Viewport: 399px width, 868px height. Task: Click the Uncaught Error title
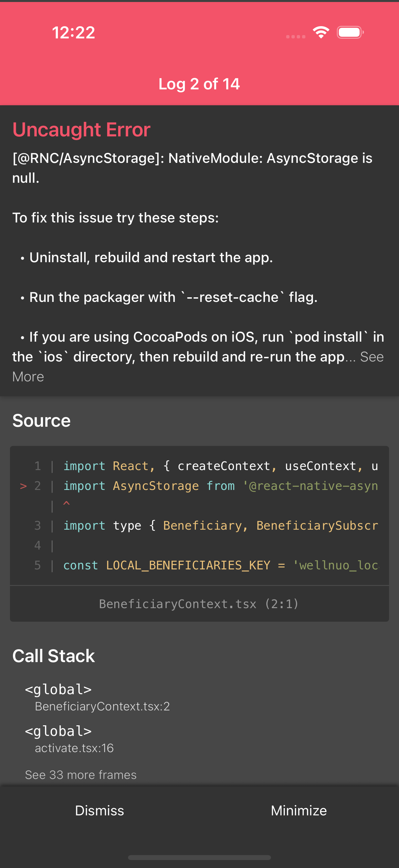[81, 130]
